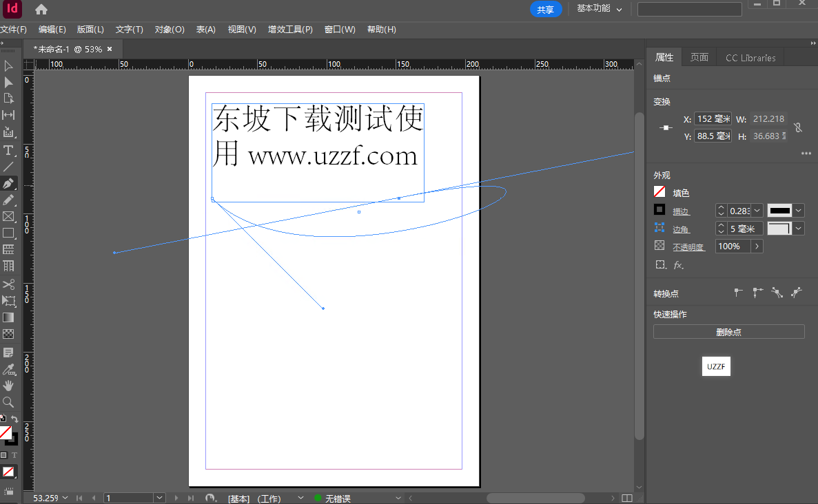Open the 视图(V) menu
This screenshot has height=504, width=818.
coord(242,30)
